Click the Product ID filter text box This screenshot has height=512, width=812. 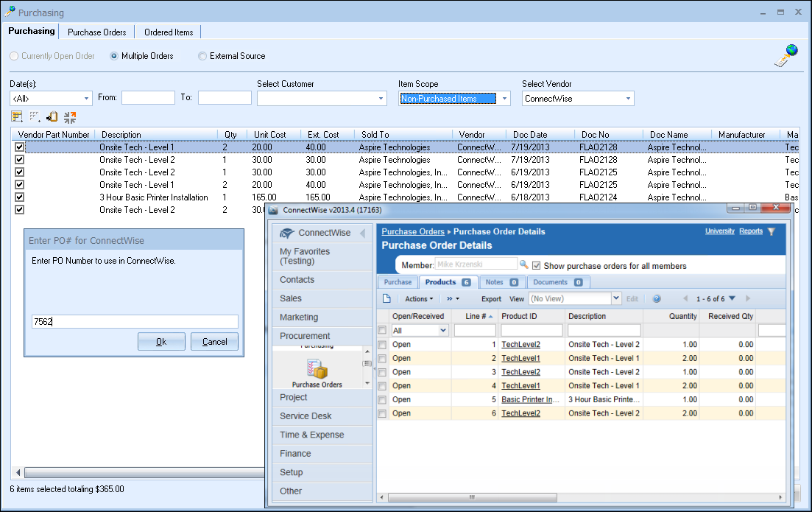click(x=532, y=330)
